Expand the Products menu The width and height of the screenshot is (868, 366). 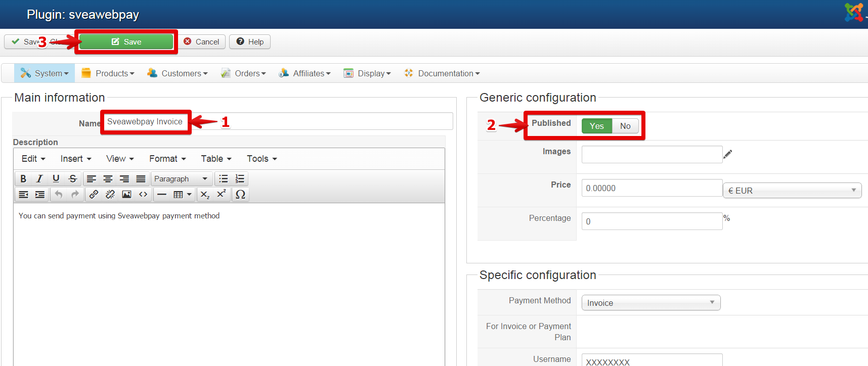click(108, 73)
